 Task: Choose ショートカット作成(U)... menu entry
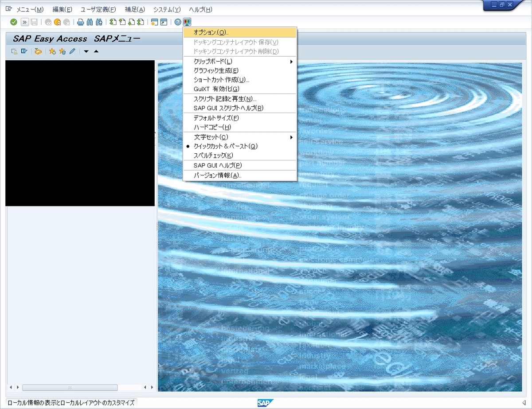point(240,80)
